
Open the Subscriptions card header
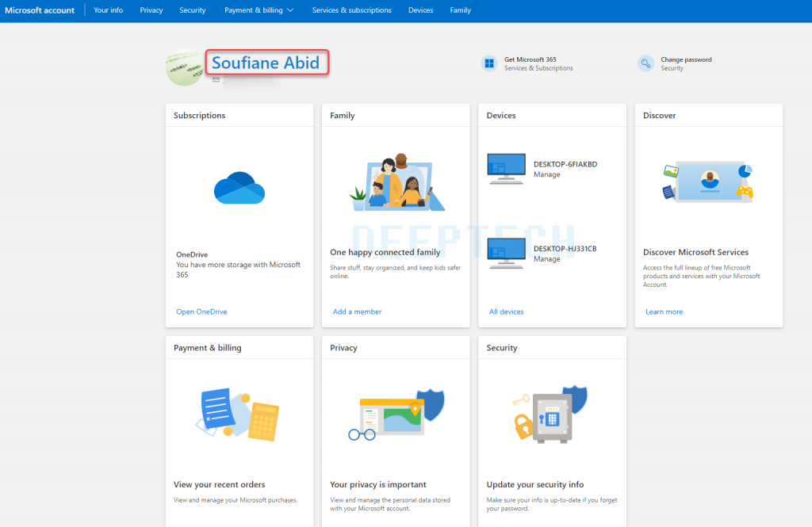pos(199,116)
